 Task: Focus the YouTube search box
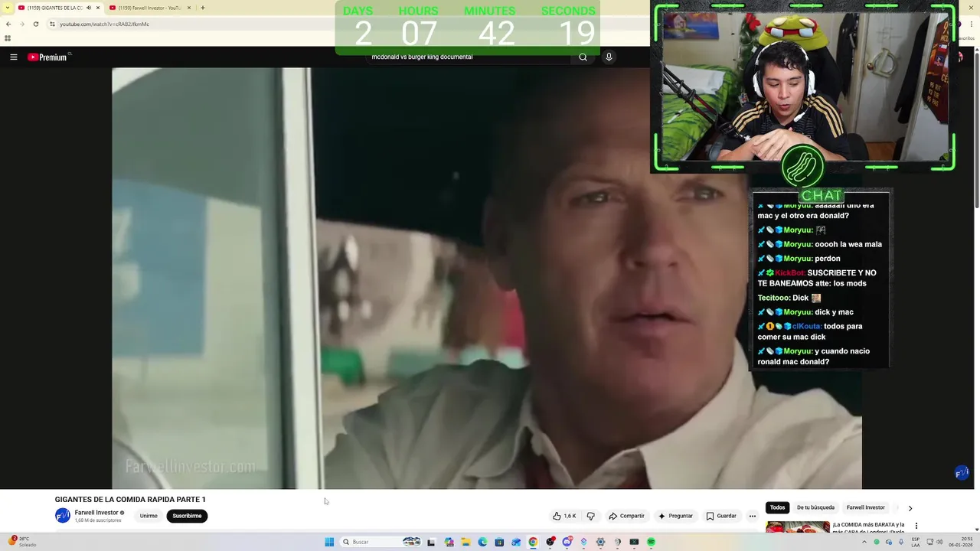[467, 57]
